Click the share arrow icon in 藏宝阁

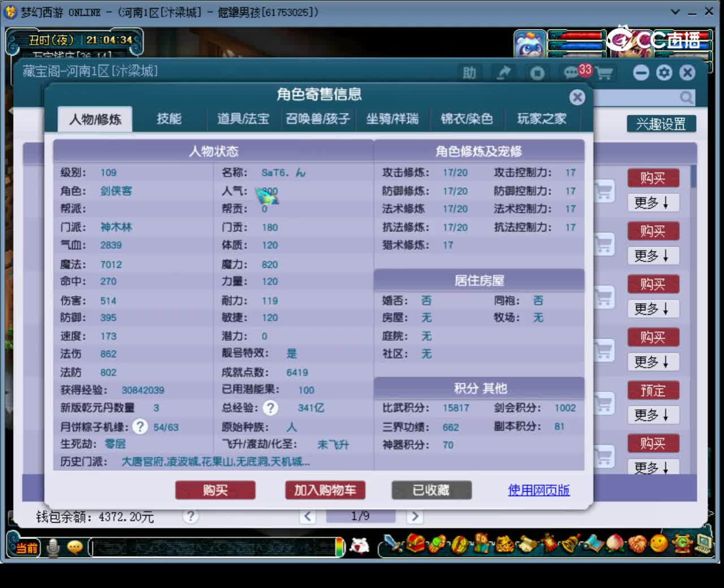503,73
